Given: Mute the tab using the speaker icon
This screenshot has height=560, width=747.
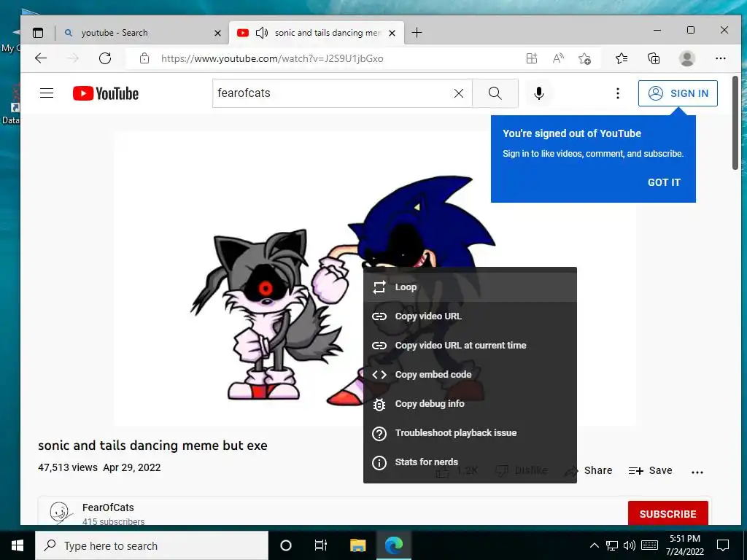Looking at the screenshot, I should (x=262, y=33).
